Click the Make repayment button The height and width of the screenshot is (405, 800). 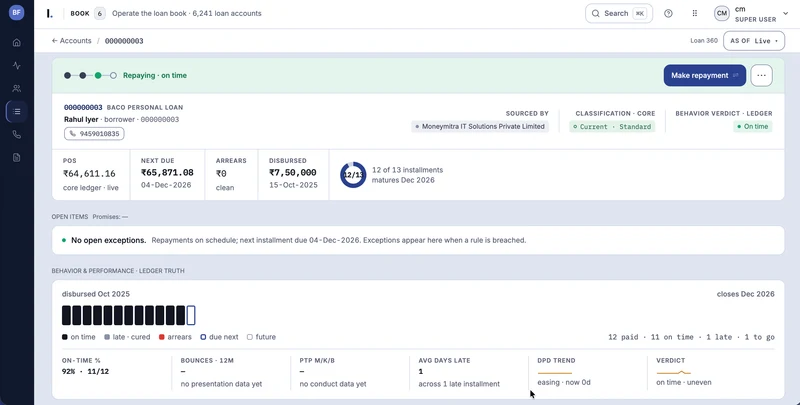click(705, 75)
